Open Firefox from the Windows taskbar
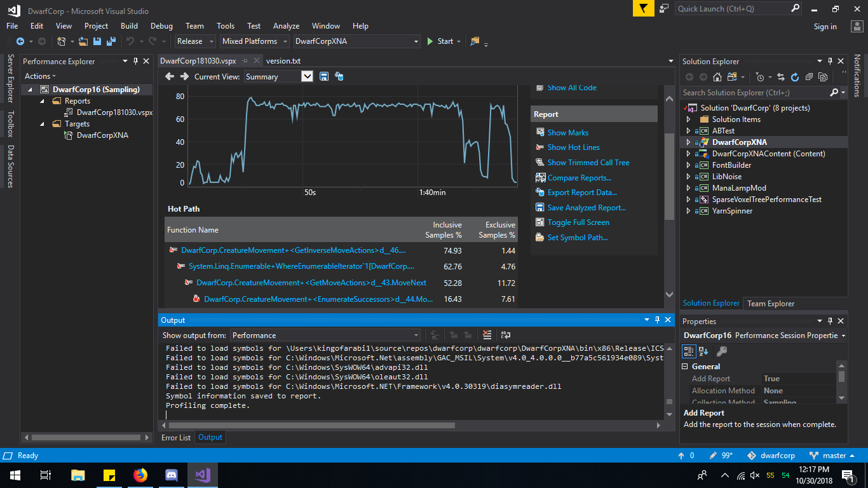 (140, 475)
